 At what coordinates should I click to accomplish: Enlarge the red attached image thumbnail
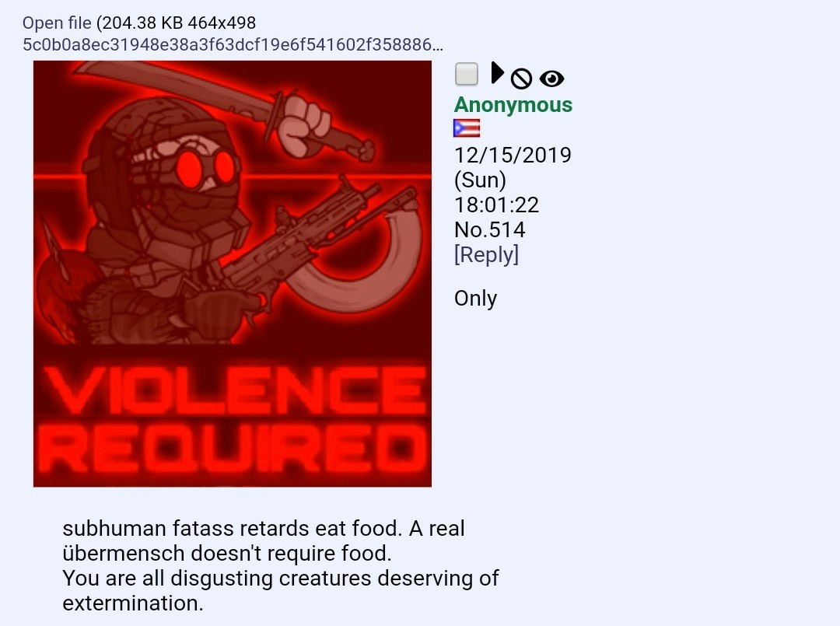[x=233, y=274]
